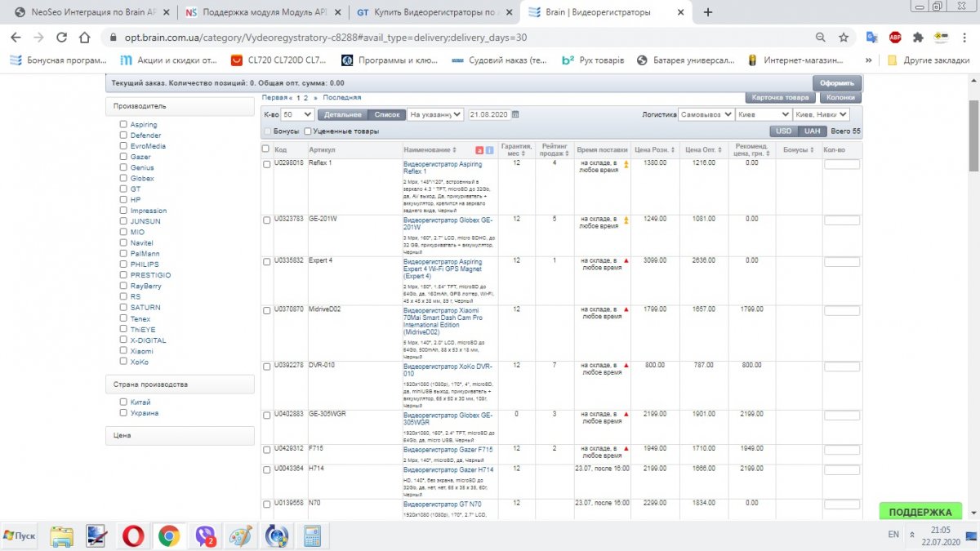Screen dimensions: 980x551
Task: Click the blue info icon in Наименование header
Action: click(489, 150)
